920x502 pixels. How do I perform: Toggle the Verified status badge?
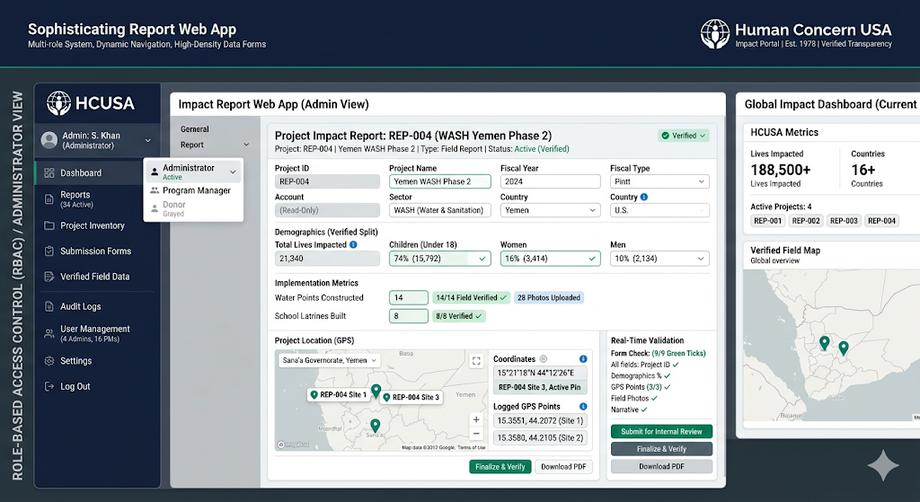pos(684,135)
